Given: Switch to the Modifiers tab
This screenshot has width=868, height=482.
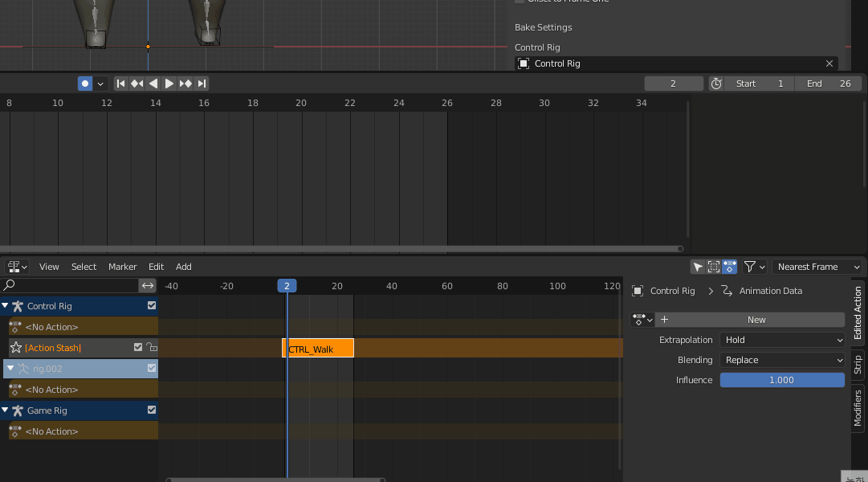Looking at the screenshot, I should (x=858, y=408).
